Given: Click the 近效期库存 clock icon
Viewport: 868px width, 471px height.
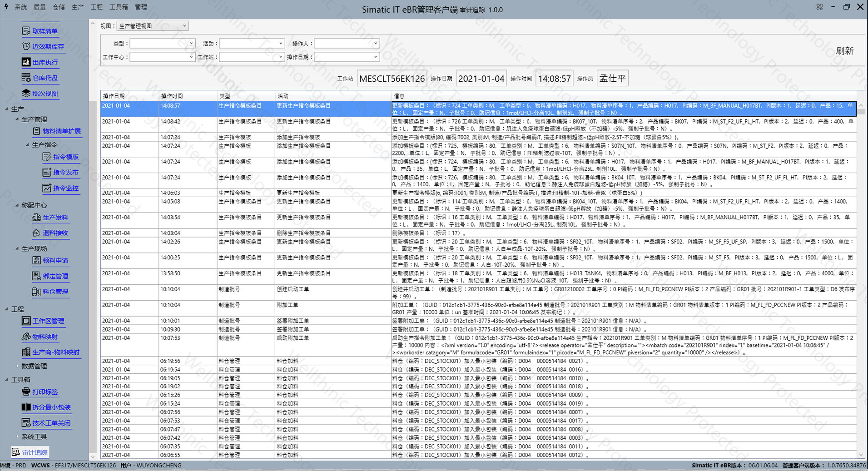Looking at the screenshot, I should click(26, 46).
